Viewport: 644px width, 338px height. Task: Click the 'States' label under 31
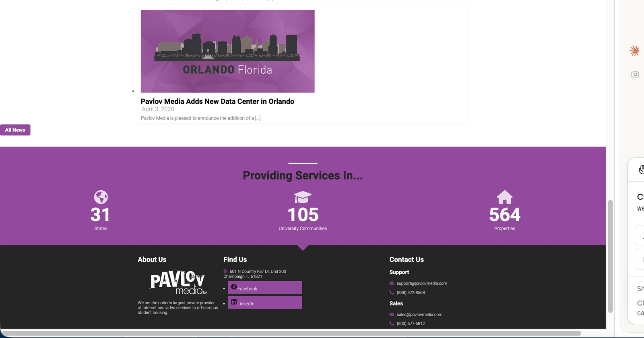(x=101, y=229)
